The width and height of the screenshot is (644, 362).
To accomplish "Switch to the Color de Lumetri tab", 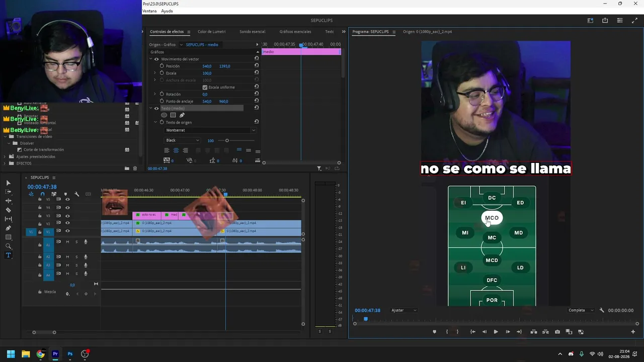I will coord(211,32).
